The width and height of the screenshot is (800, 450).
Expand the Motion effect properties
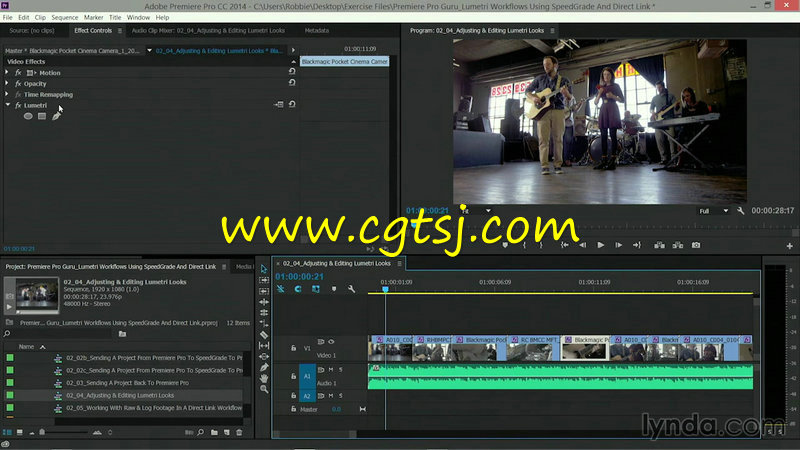(7, 72)
